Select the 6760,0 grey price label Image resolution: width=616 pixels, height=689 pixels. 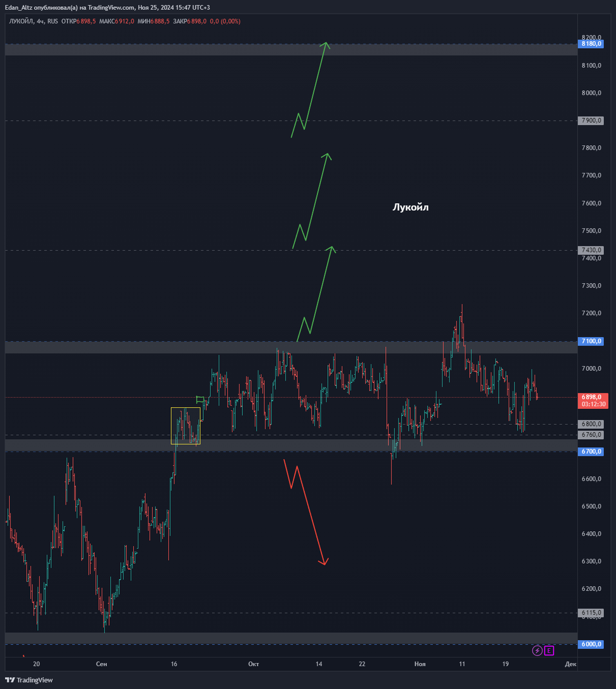coord(591,435)
